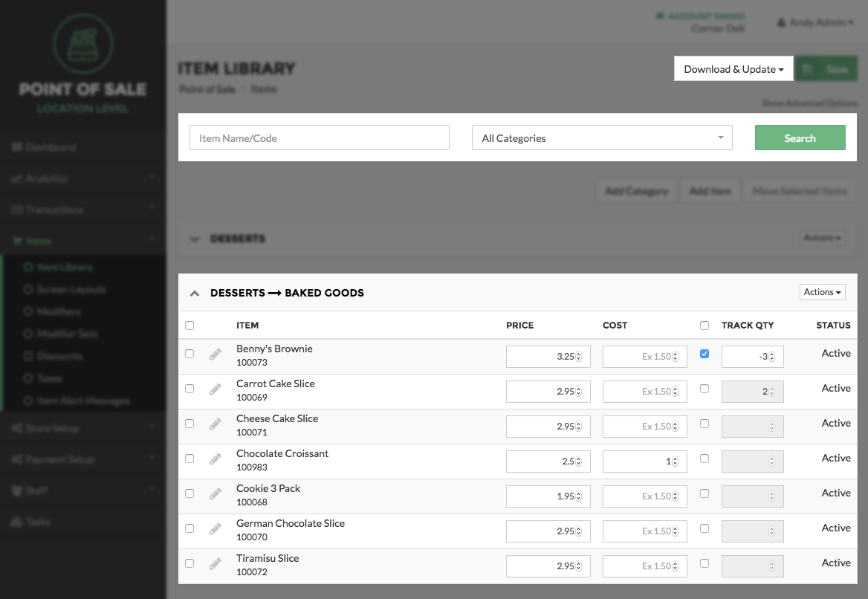Click the Point of Sale breadcrumb link

[207, 89]
